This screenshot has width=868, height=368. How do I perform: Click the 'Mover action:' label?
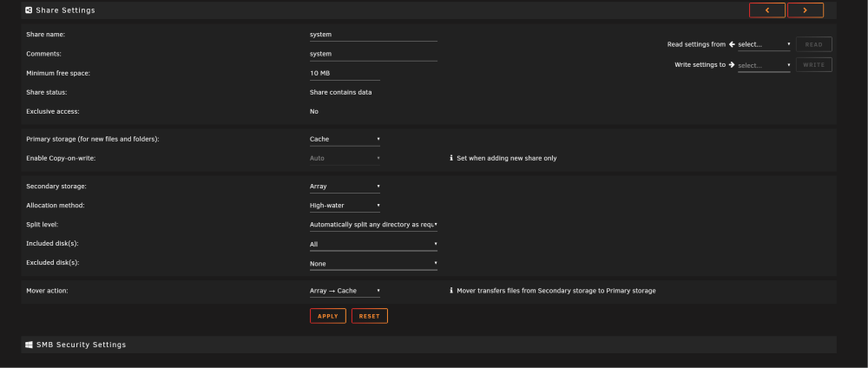47,291
